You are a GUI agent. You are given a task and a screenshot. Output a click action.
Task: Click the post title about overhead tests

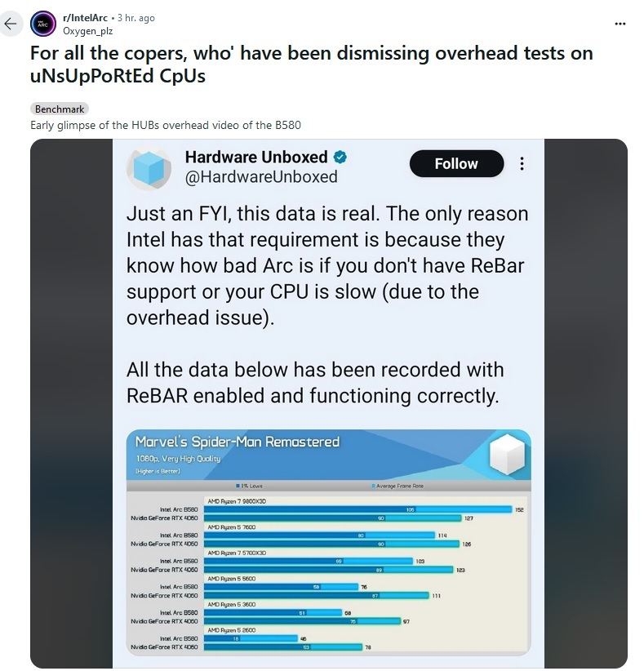click(311, 64)
